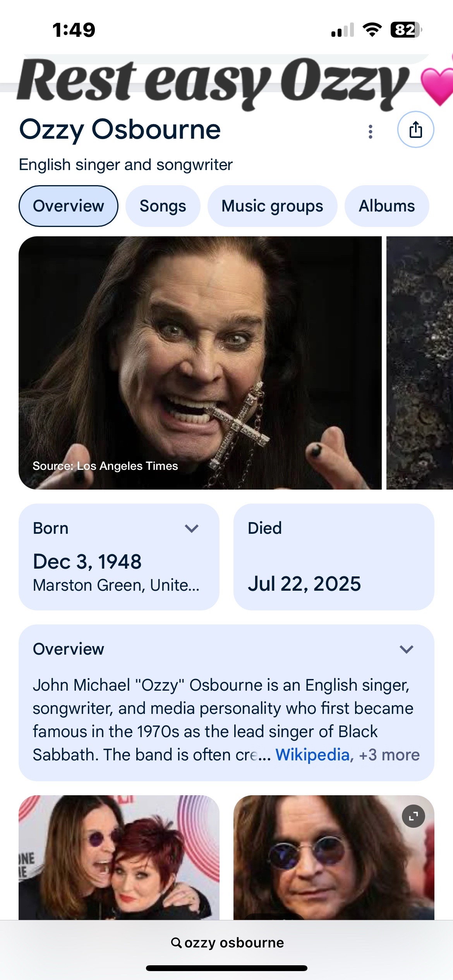Open the Wikipedia source link

(312, 755)
